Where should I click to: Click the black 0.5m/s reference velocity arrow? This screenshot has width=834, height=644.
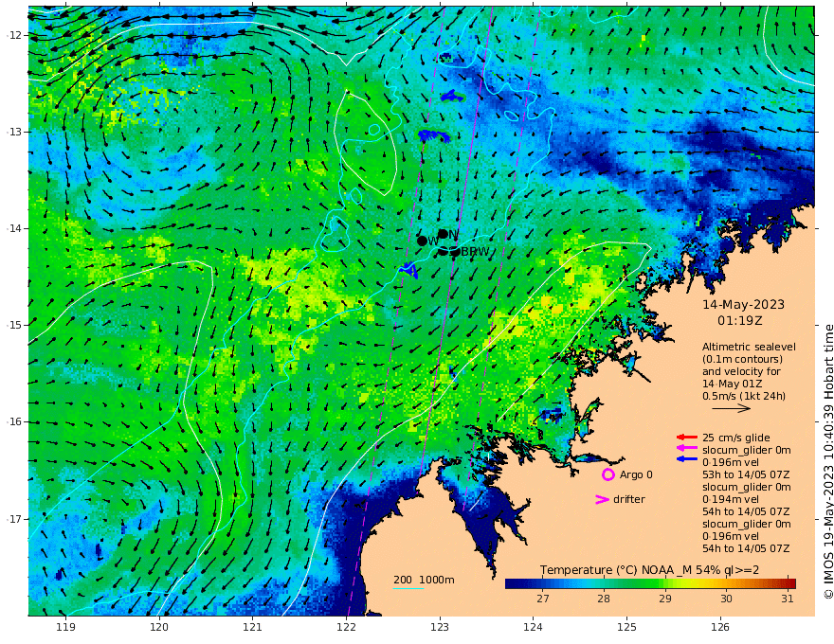[732, 408]
